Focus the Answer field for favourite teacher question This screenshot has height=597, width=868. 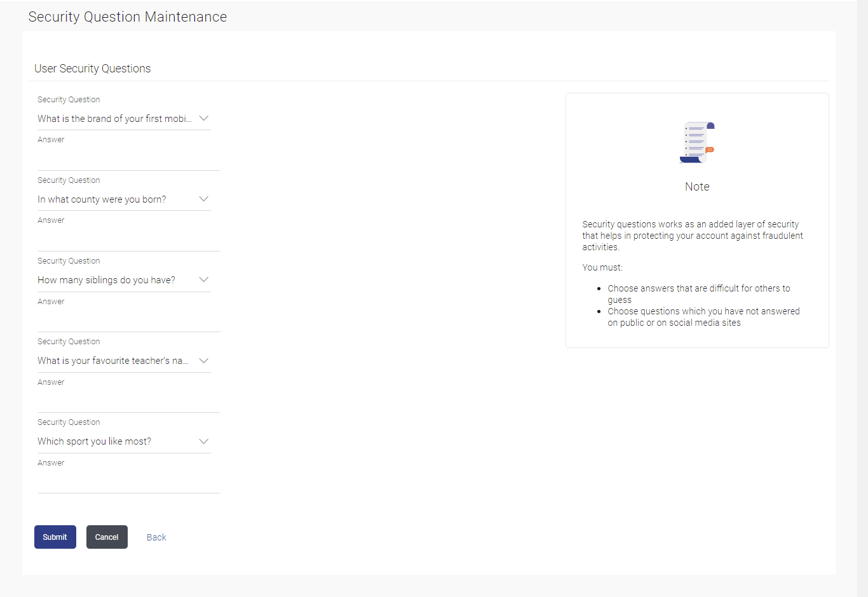[128, 401]
